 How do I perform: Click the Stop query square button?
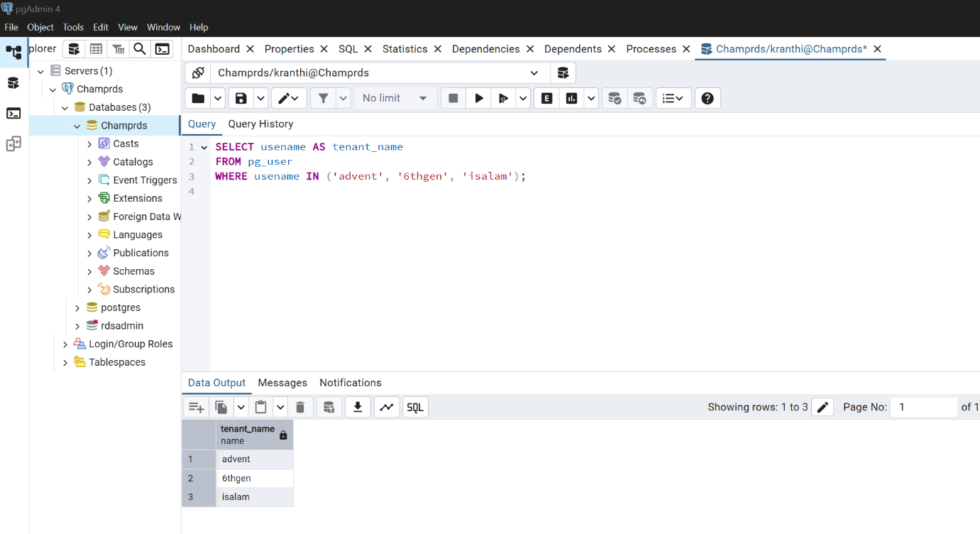point(453,98)
